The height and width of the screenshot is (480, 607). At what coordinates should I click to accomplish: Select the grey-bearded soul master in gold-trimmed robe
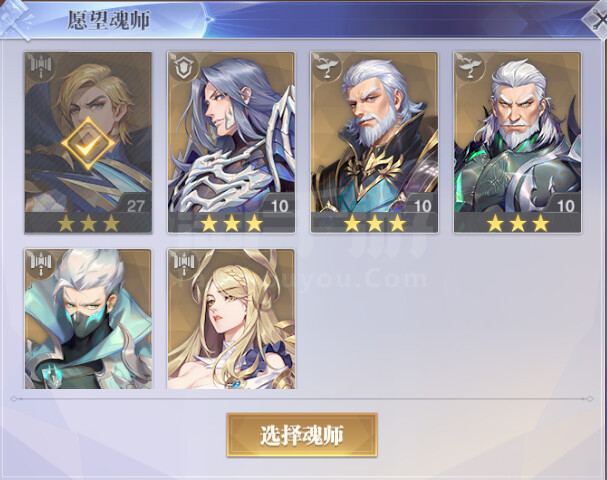pyautogui.click(x=374, y=142)
